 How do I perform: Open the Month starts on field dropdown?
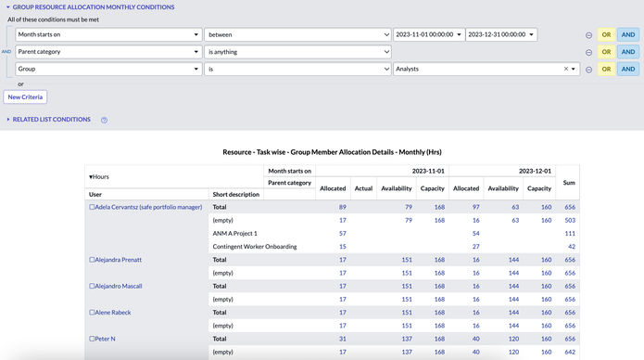pos(108,34)
